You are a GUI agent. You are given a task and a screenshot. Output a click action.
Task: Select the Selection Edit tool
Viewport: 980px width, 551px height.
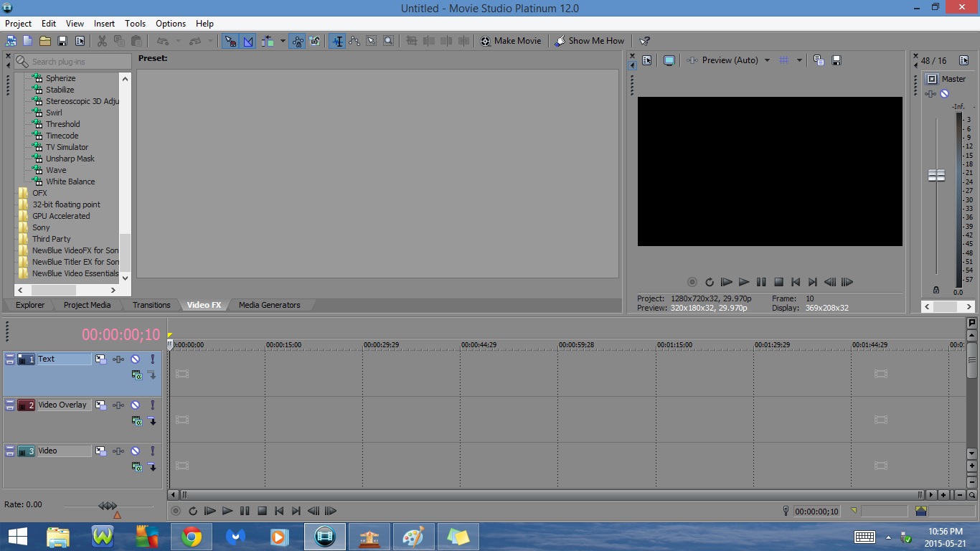(x=372, y=41)
